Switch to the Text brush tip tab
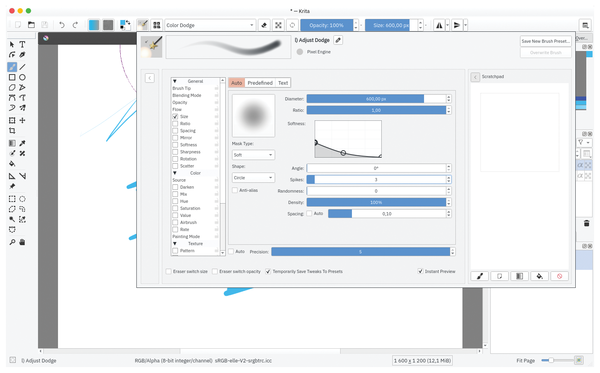This screenshot has width=600, height=373. pyautogui.click(x=283, y=83)
